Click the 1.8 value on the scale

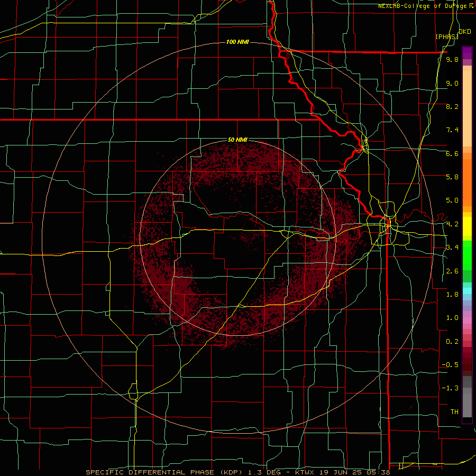point(452,295)
